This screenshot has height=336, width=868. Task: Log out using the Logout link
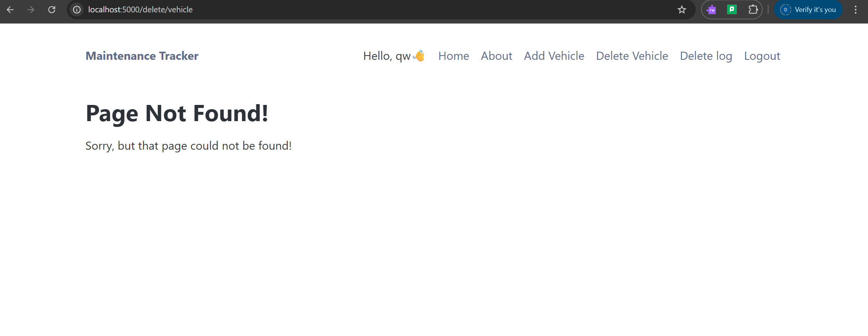[x=762, y=56]
